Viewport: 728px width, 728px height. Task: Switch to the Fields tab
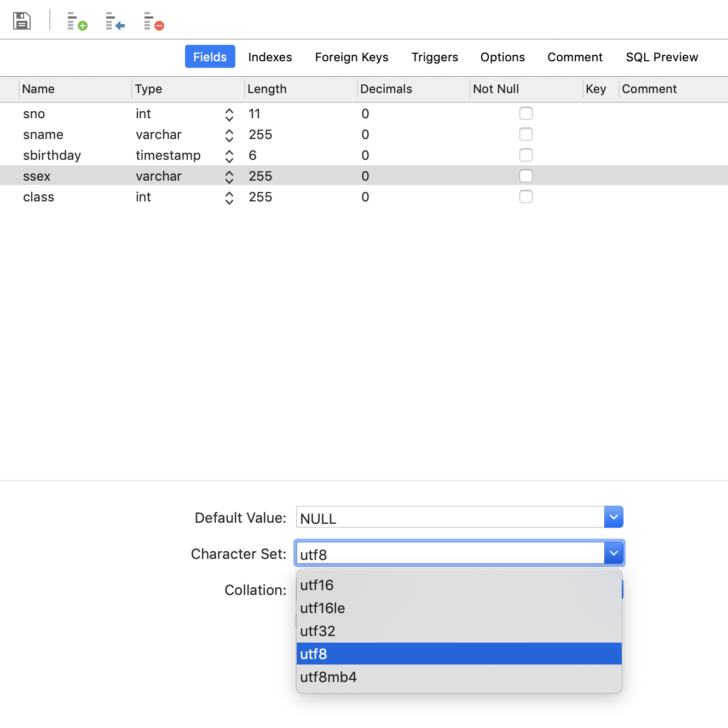(210, 57)
